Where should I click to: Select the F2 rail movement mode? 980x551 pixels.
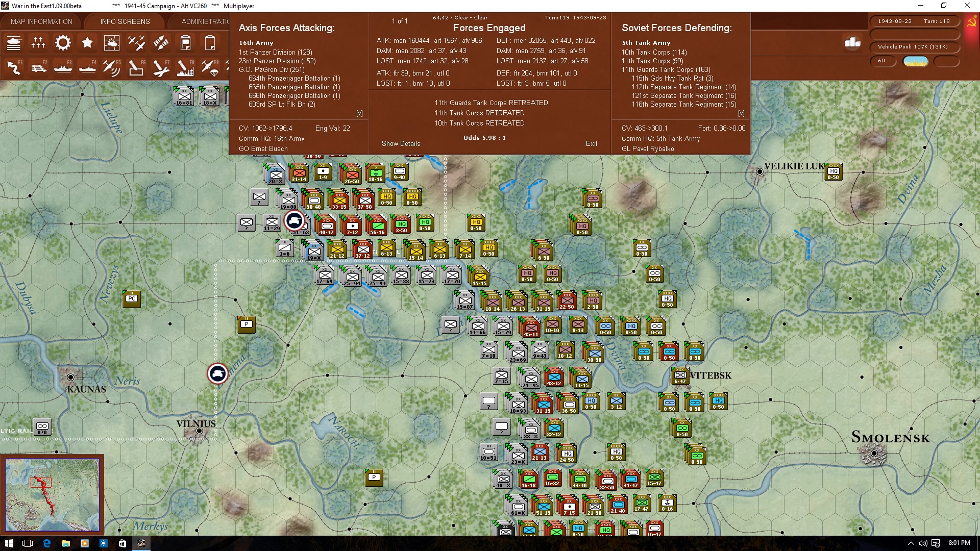38,67
